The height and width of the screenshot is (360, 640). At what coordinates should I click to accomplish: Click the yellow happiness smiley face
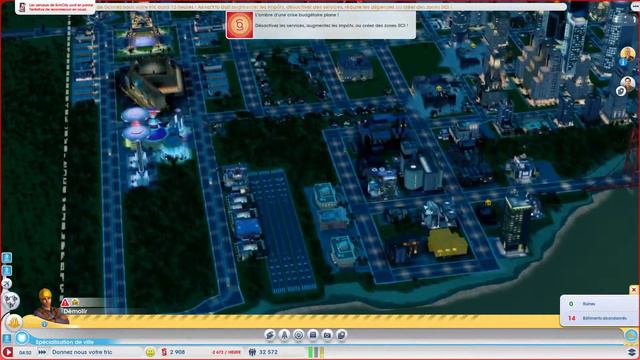[x=150, y=352]
